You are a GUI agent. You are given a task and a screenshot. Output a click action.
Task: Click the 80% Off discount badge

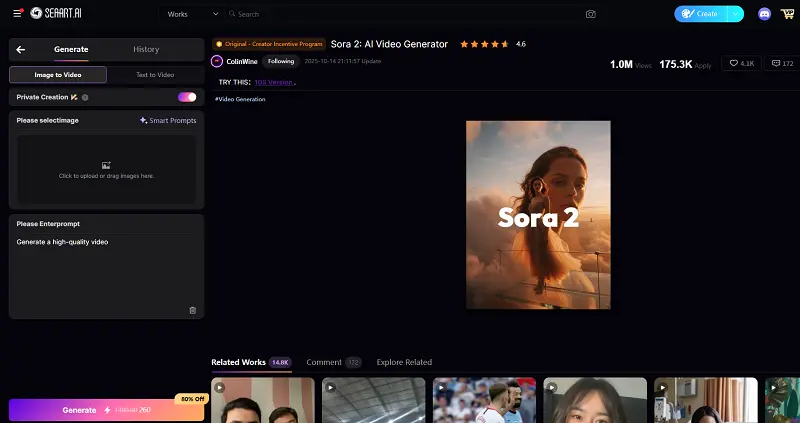(192, 399)
